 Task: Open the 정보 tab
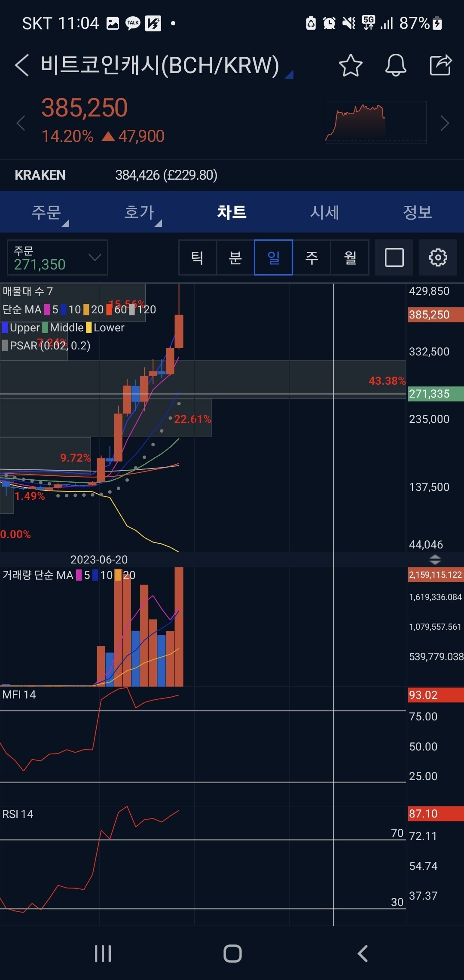point(417,212)
